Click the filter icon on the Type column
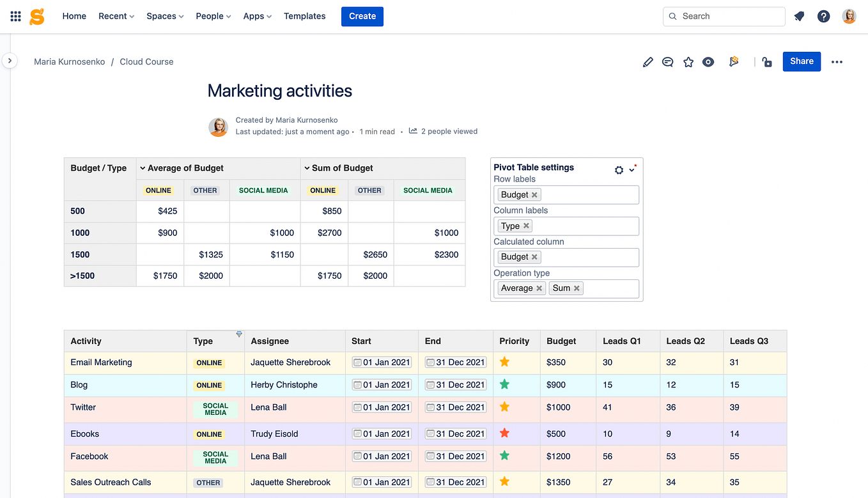This screenshot has height=498, width=868. 239,334
